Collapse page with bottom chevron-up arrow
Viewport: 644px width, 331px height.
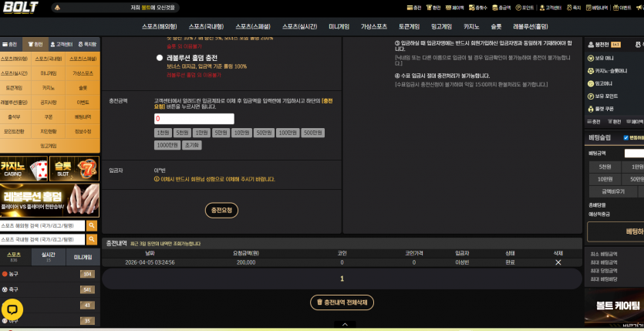pyautogui.click(x=345, y=324)
